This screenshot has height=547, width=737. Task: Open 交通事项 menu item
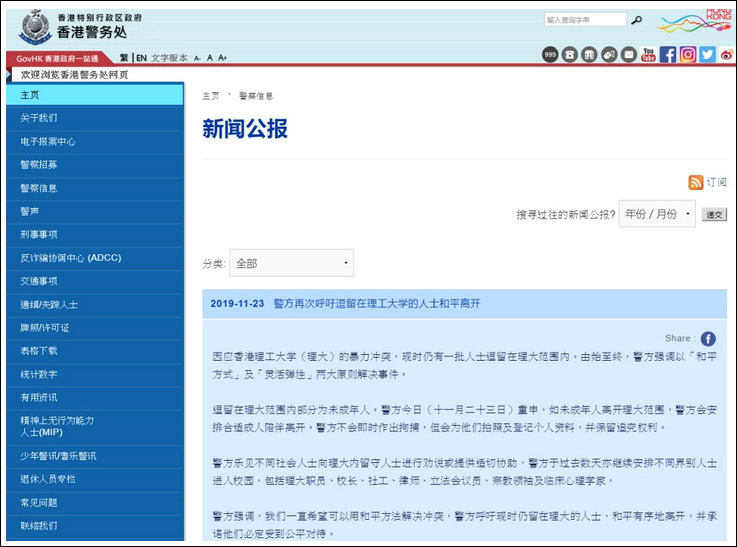[95, 281]
